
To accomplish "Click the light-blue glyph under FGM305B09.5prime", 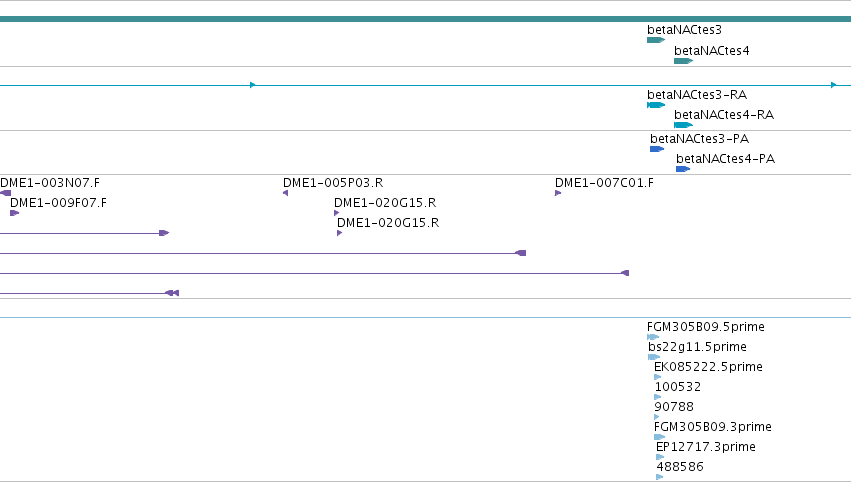I will (653, 337).
